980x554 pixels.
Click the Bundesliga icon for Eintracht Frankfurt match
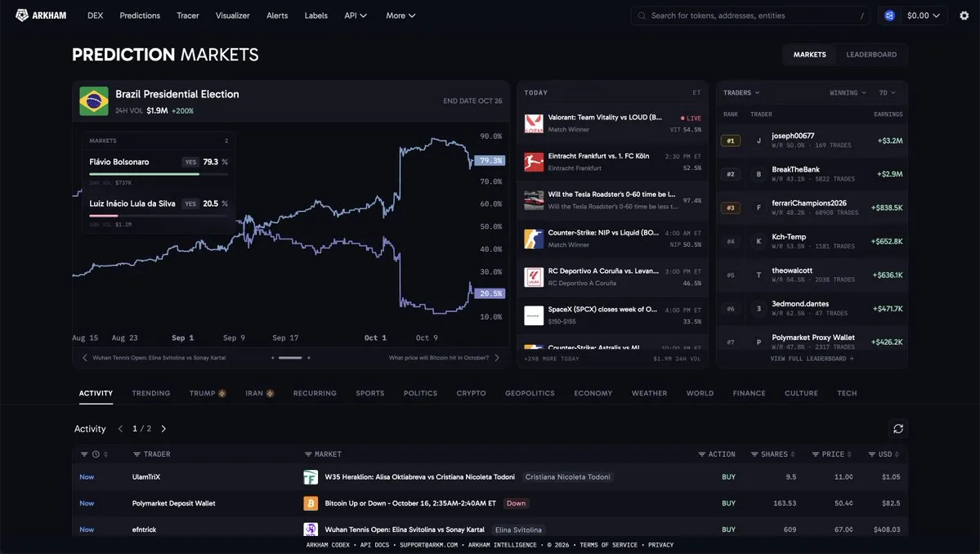pyautogui.click(x=534, y=162)
